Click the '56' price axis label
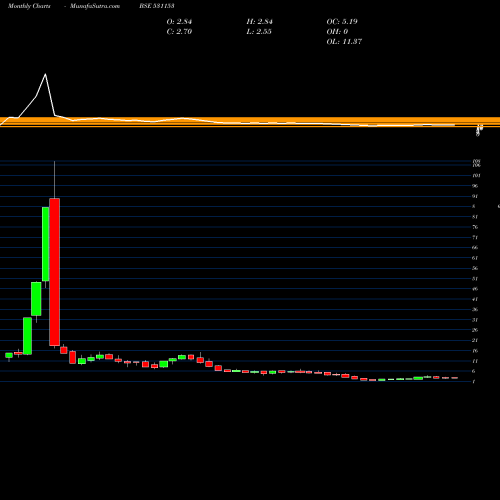 pos(475,268)
